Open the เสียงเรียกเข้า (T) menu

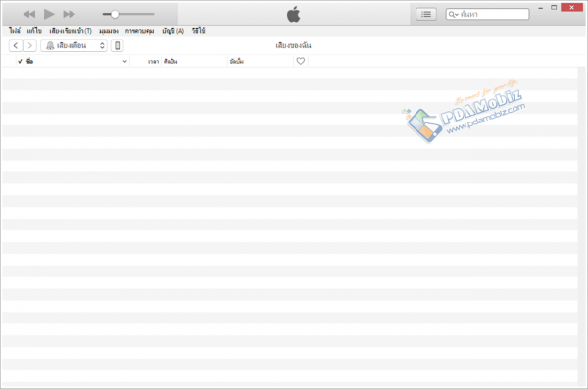coord(71,31)
